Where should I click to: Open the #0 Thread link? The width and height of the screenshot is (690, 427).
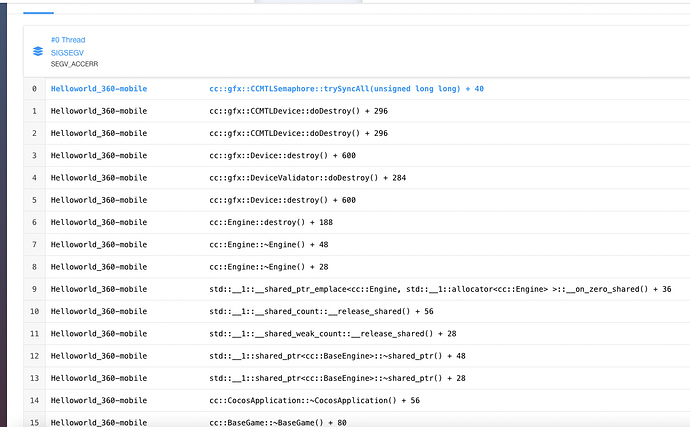pos(68,40)
